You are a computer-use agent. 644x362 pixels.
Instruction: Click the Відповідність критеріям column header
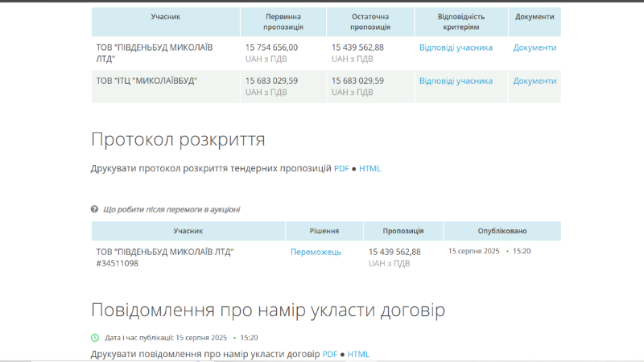point(461,22)
